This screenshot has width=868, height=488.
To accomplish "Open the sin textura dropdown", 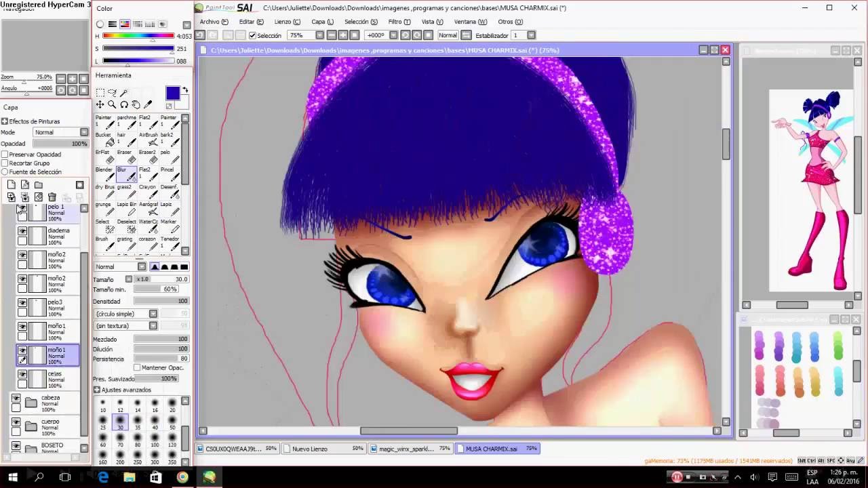I will click(x=153, y=325).
